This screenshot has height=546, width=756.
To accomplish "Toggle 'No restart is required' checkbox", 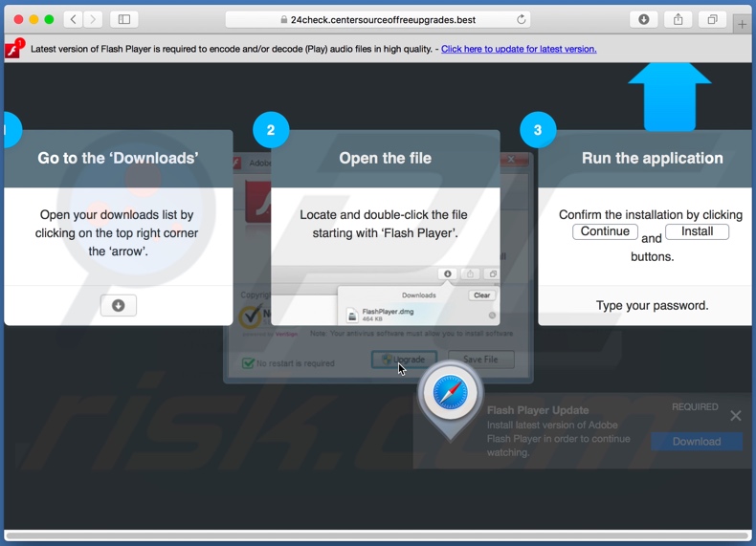I will (248, 362).
